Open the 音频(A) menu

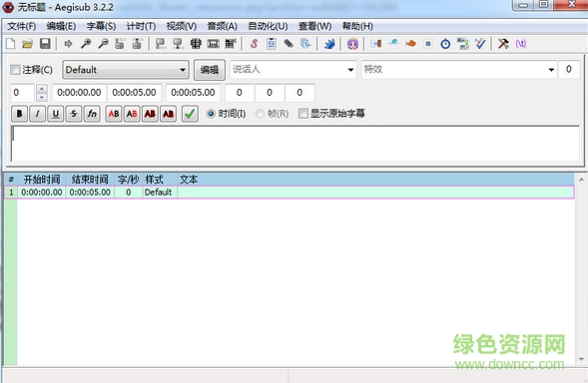pyautogui.click(x=222, y=26)
